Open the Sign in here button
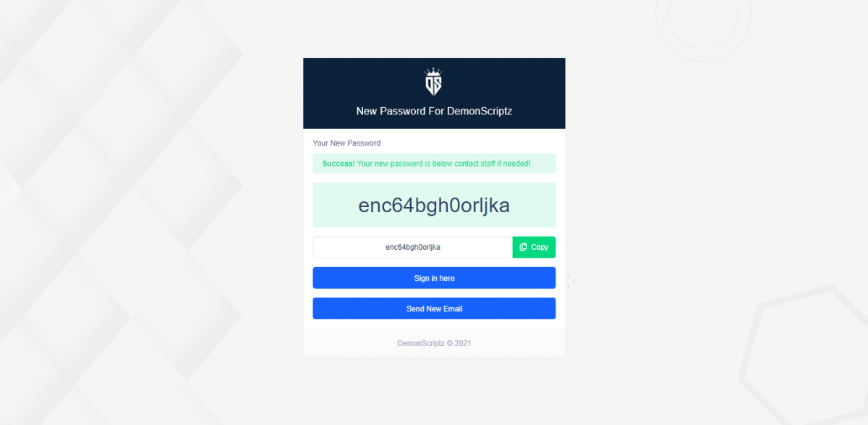This screenshot has width=868, height=425. 434,278
